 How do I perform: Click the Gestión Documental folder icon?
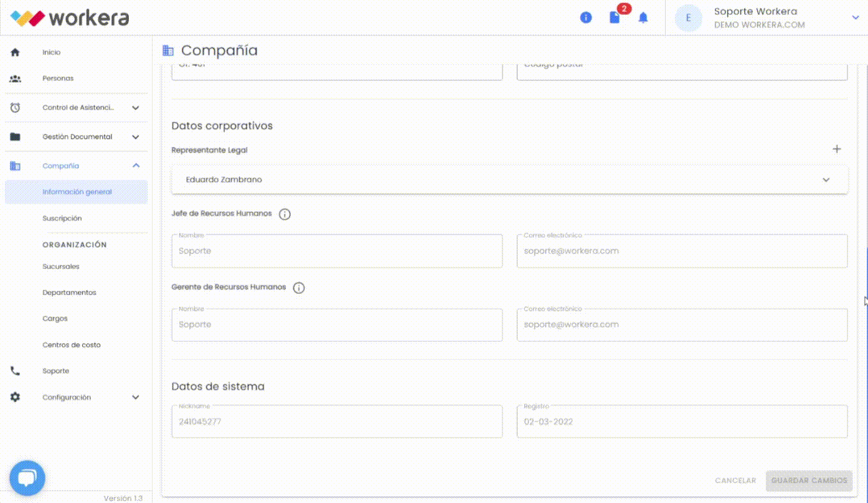tap(16, 137)
